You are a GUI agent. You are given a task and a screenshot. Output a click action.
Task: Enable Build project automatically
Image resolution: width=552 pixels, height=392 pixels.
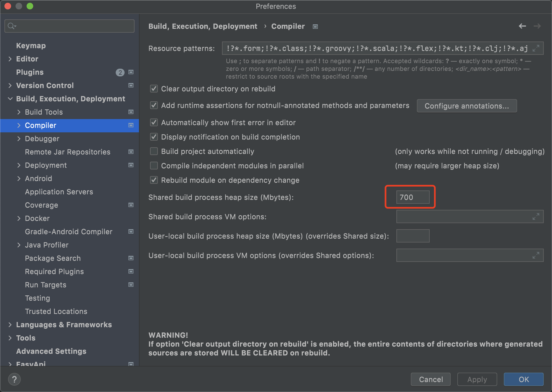point(154,151)
